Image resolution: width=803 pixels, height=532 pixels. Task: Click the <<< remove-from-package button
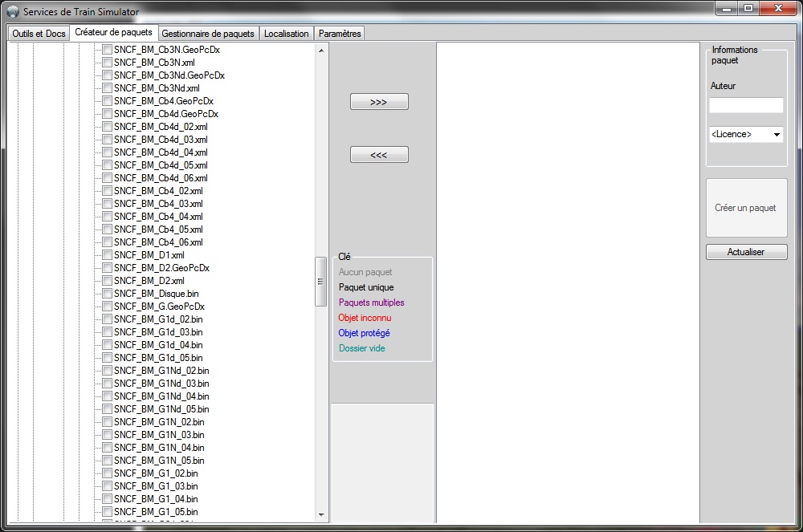[379, 155]
